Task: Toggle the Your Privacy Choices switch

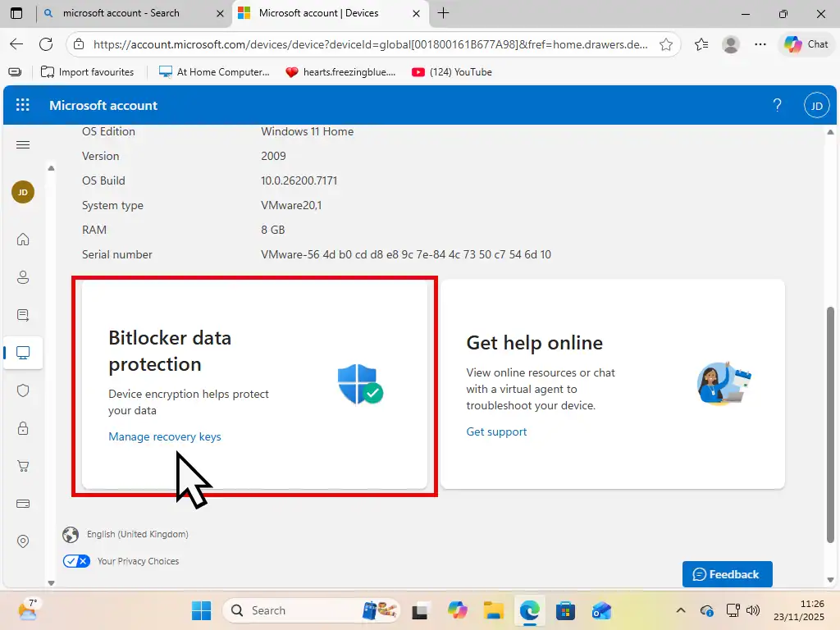Action: [76, 561]
